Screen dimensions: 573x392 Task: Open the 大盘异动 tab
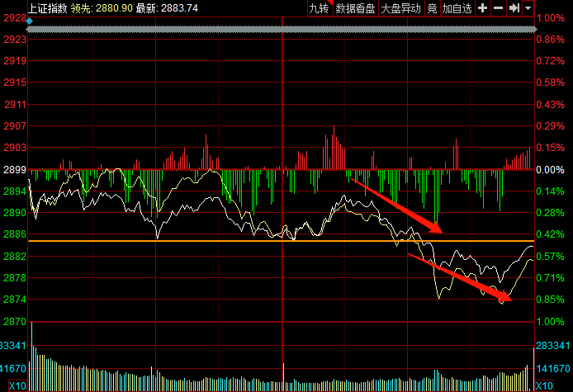(x=401, y=8)
